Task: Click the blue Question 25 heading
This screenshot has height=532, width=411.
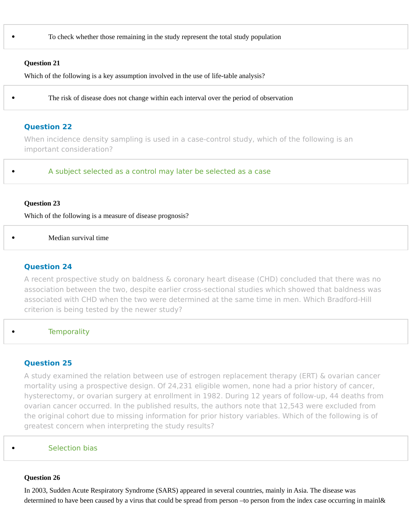Action: [48, 363]
